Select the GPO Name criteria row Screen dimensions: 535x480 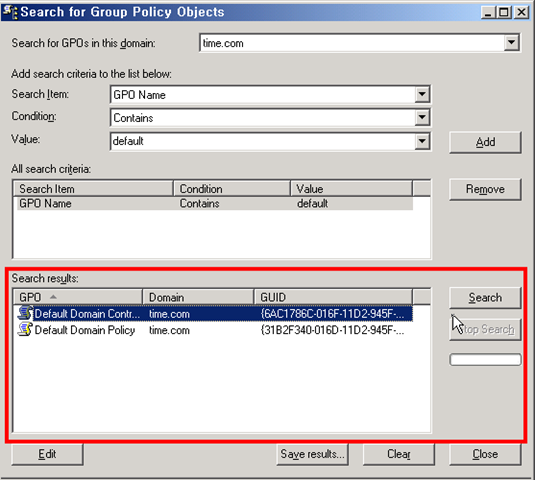(215, 203)
